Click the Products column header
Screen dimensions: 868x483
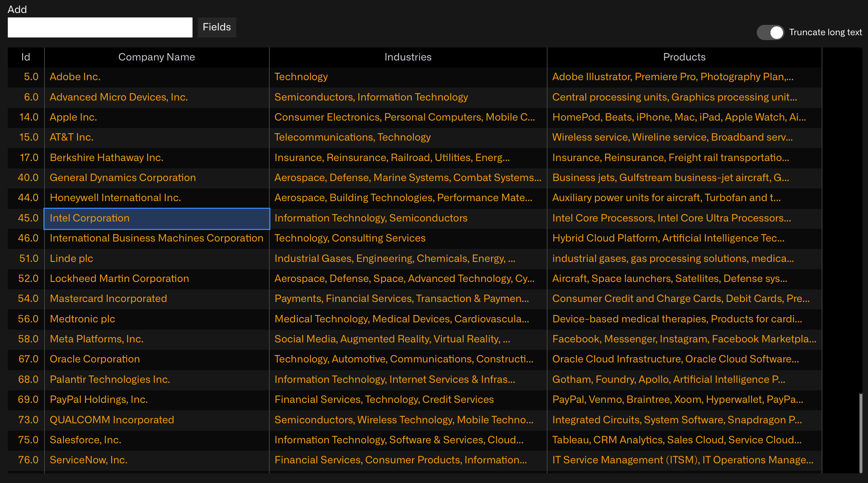pos(684,57)
